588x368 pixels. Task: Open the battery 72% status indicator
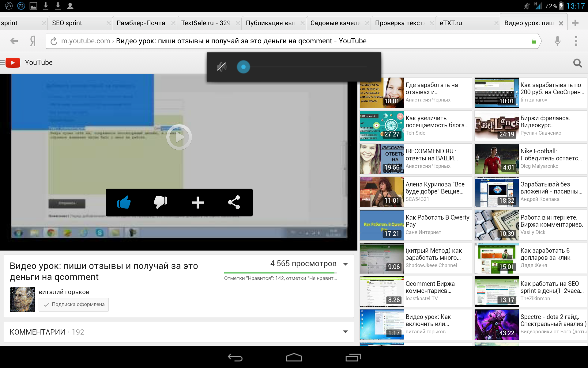tap(554, 6)
